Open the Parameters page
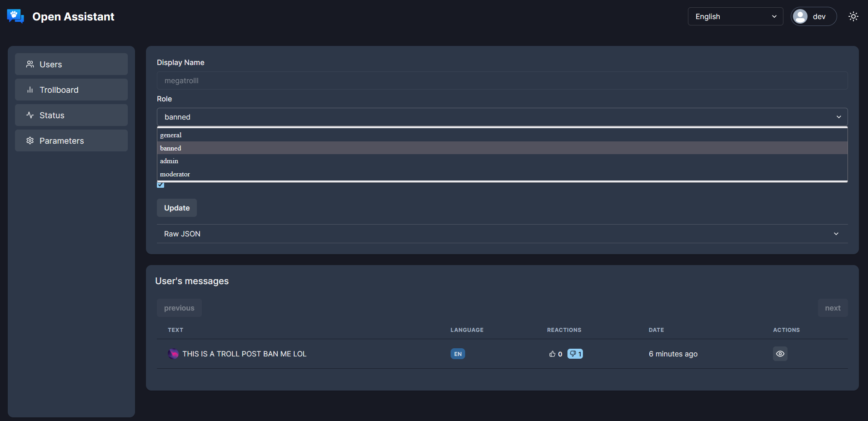The width and height of the screenshot is (868, 421). (71, 140)
